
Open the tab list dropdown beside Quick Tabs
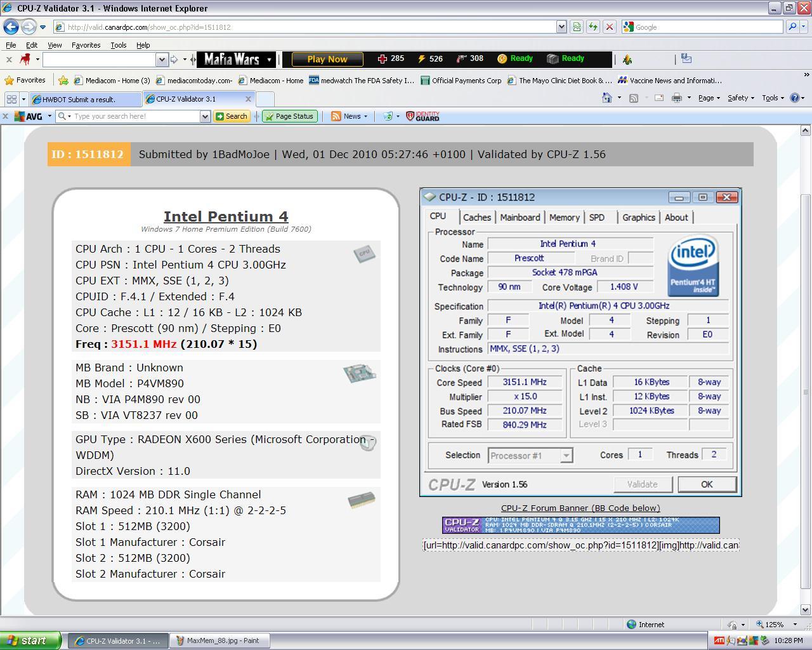point(23,99)
